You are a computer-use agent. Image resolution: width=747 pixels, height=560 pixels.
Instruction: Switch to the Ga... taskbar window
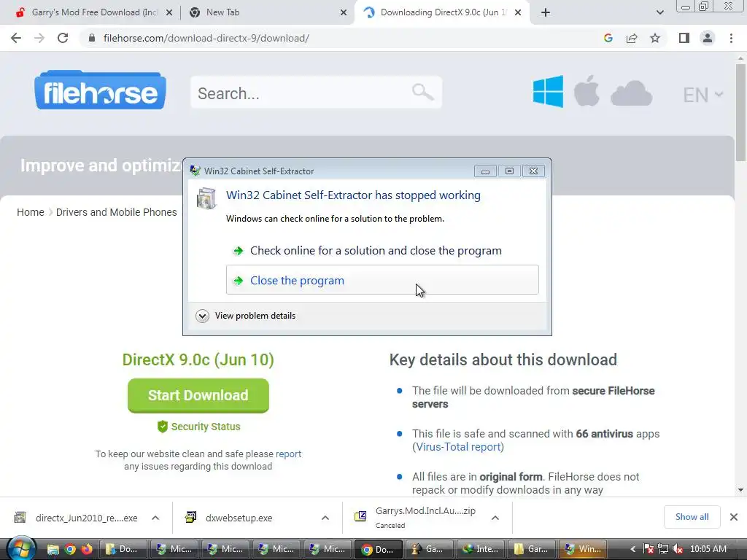(429, 549)
